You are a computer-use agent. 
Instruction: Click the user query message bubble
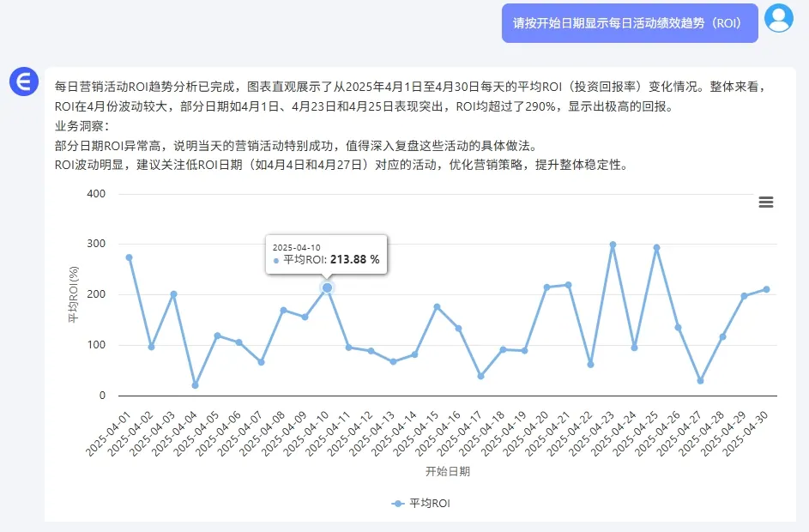pos(630,23)
